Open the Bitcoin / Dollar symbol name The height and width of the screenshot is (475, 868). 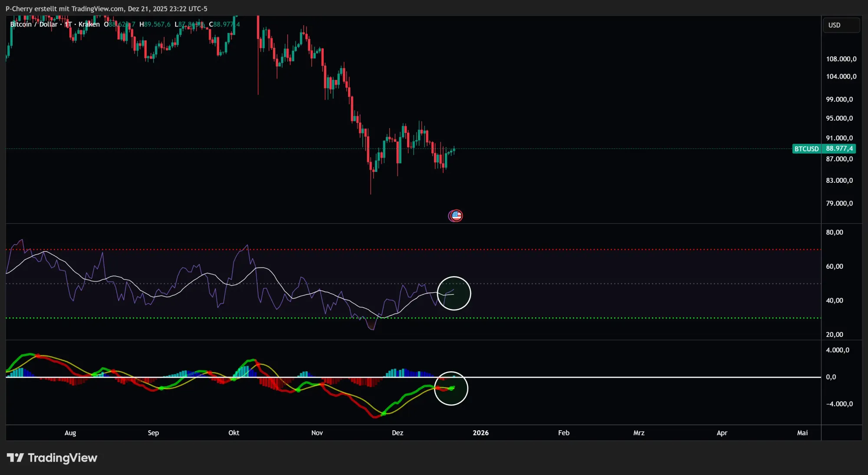point(34,24)
